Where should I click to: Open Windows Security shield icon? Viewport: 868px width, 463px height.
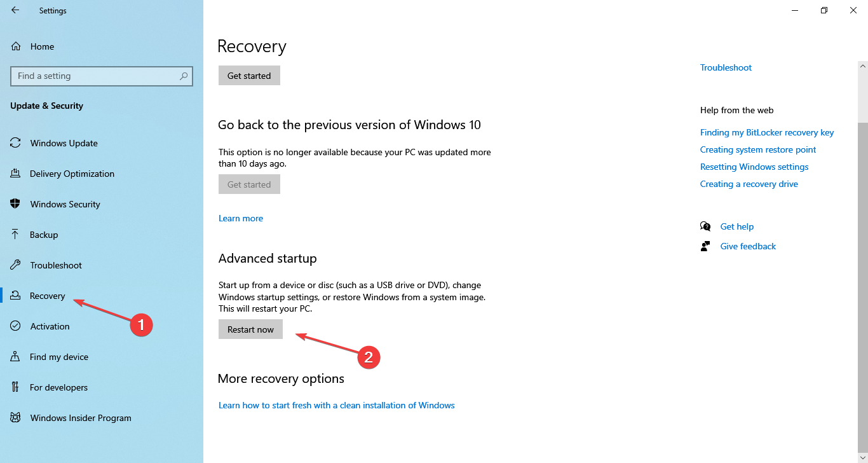[x=16, y=204]
